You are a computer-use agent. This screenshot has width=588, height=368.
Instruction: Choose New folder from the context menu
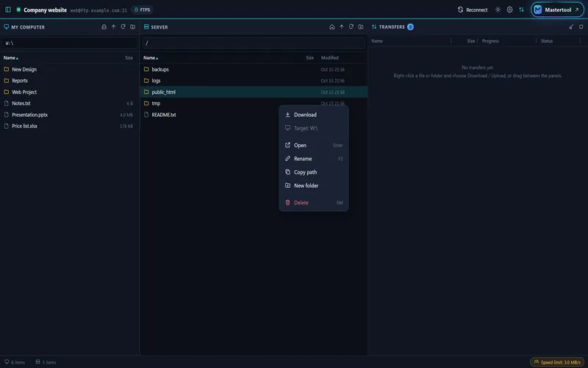[314, 186]
